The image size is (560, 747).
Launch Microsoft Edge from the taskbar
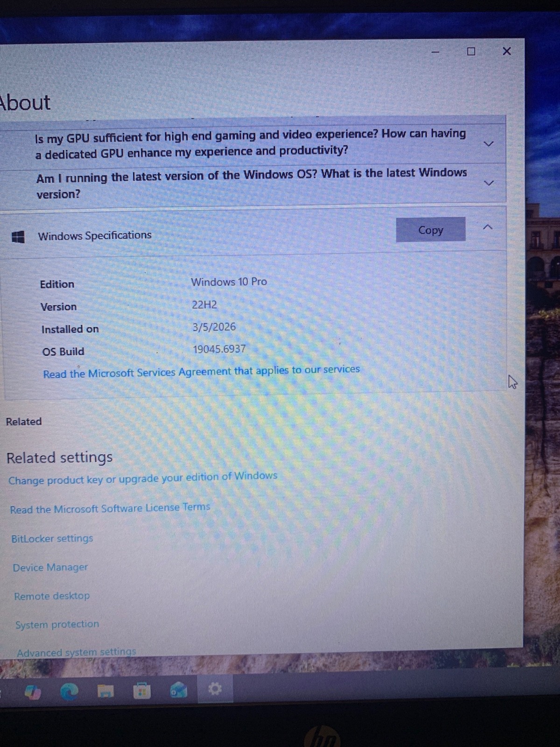70,691
